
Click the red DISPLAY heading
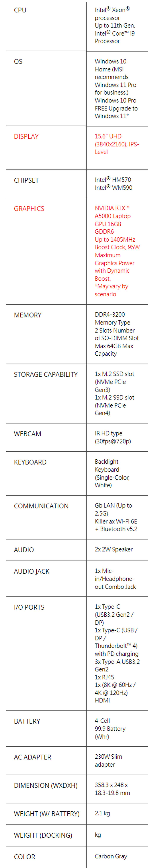click(x=26, y=136)
